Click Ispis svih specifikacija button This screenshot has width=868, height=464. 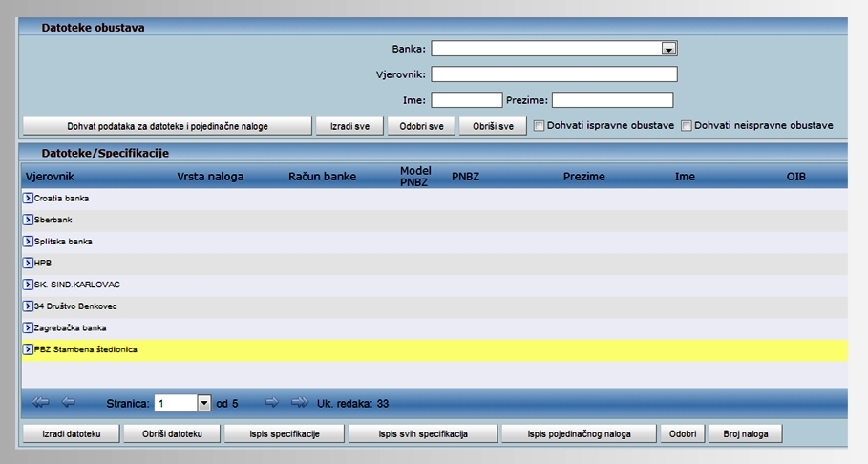421,434
